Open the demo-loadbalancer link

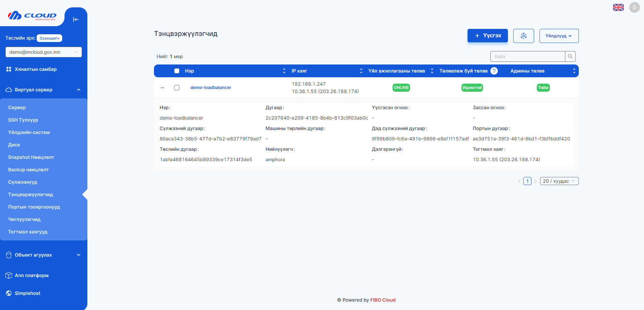(x=211, y=88)
